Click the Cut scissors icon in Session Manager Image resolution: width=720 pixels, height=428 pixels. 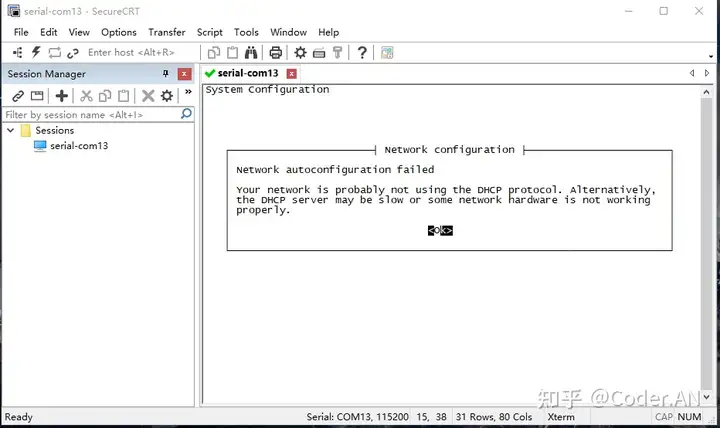86,96
